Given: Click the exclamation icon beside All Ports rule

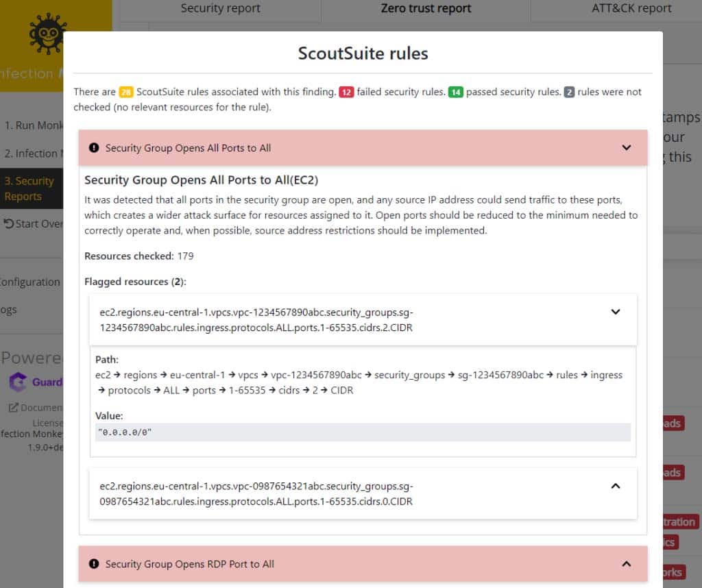Looking at the screenshot, I should (94, 148).
